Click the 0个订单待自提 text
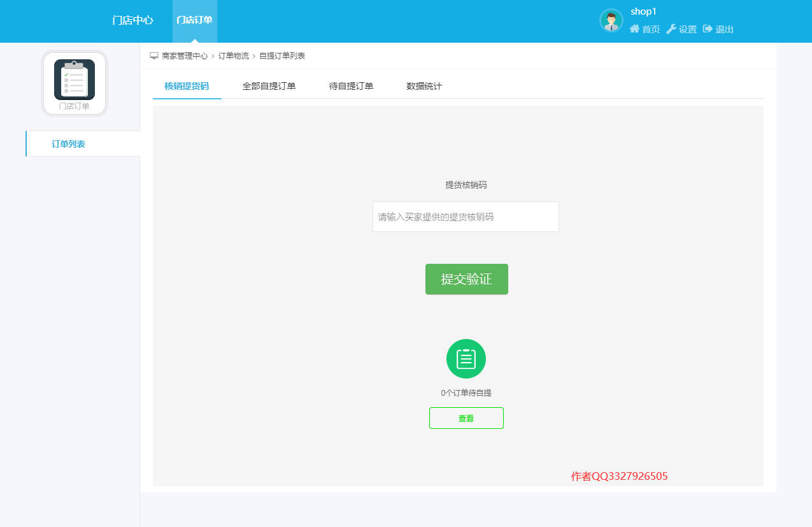 click(x=466, y=393)
